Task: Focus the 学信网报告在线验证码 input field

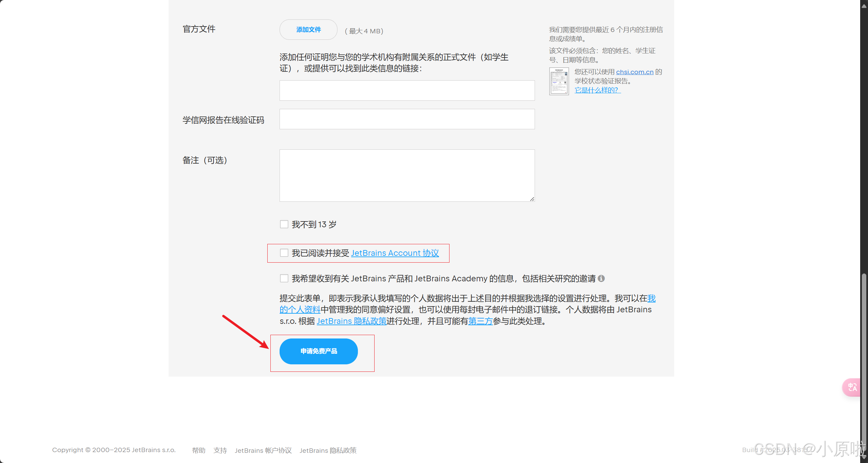Action: pyautogui.click(x=407, y=119)
